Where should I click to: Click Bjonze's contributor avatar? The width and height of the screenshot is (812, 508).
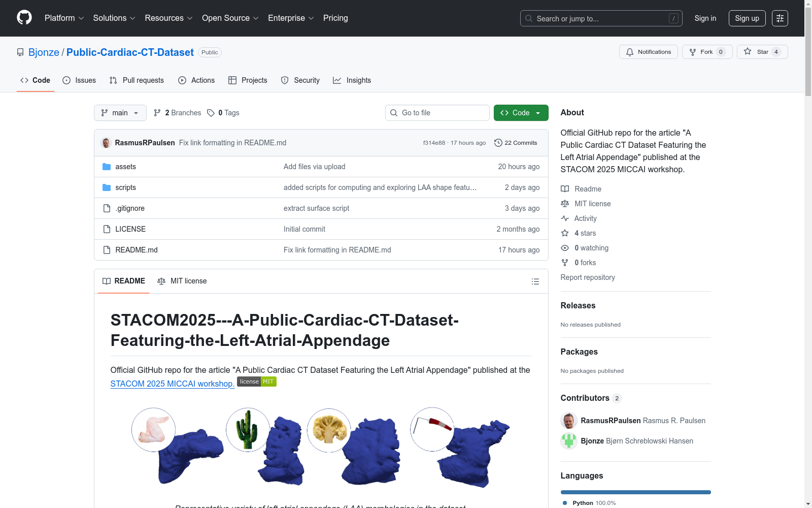point(569,441)
